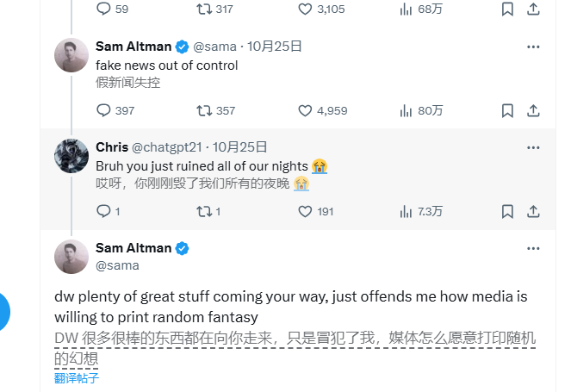Viewport: 571px width, 392px height.
Task: Open Chris's profile avatar
Action: point(71,156)
